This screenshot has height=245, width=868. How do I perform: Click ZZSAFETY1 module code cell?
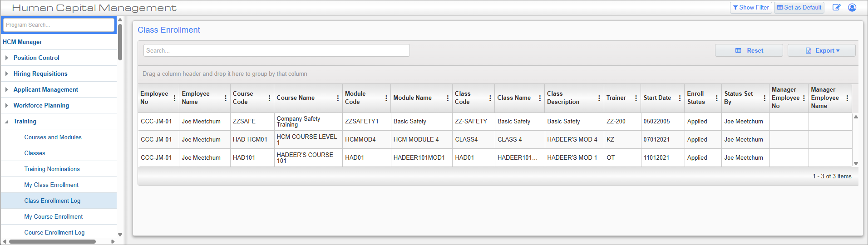pos(366,122)
